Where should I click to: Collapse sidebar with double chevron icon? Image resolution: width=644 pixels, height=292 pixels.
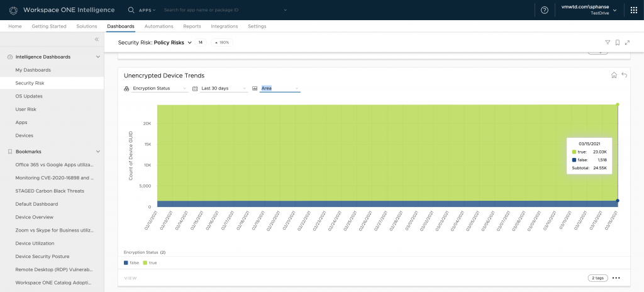[97, 40]
